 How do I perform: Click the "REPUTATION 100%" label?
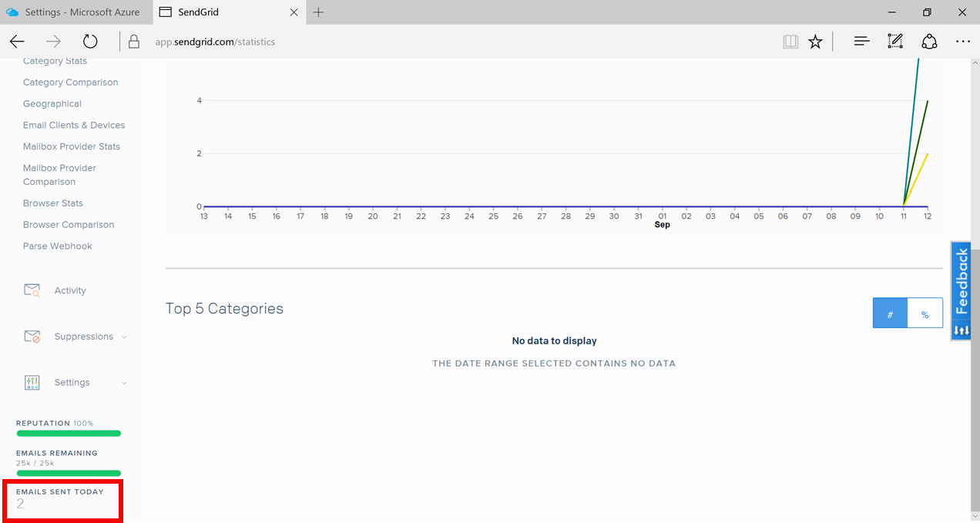tap(55, 424)
